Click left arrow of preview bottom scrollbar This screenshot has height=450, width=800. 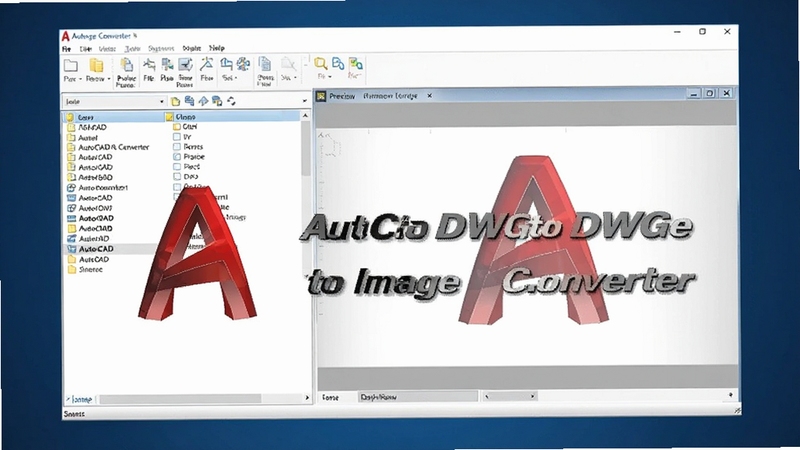click(x=486, y=396)
